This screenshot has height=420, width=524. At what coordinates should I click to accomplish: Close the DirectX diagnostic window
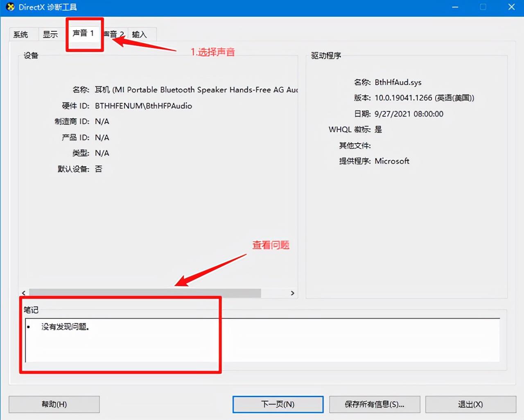511,7
